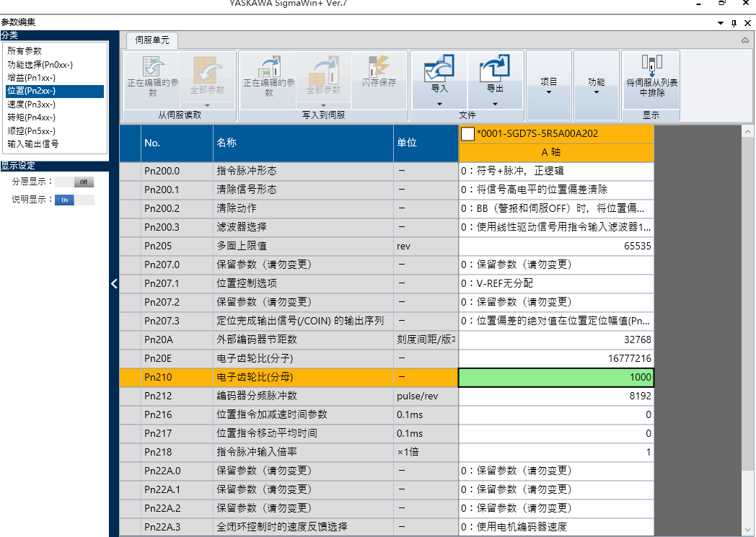Toggle the 说明显示 switch

coord(74,200)
